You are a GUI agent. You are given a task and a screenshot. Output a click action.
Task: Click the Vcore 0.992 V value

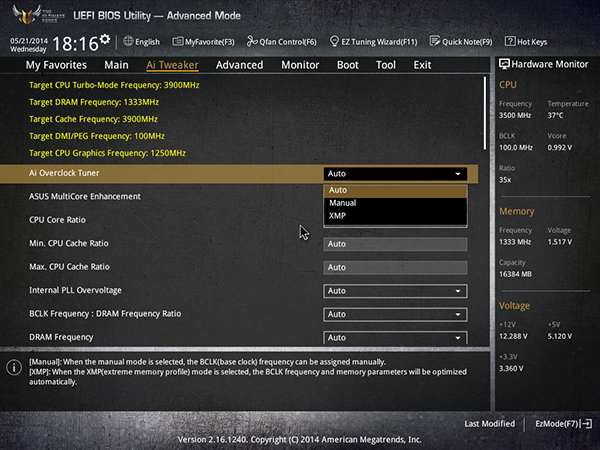tap(559, 147)
